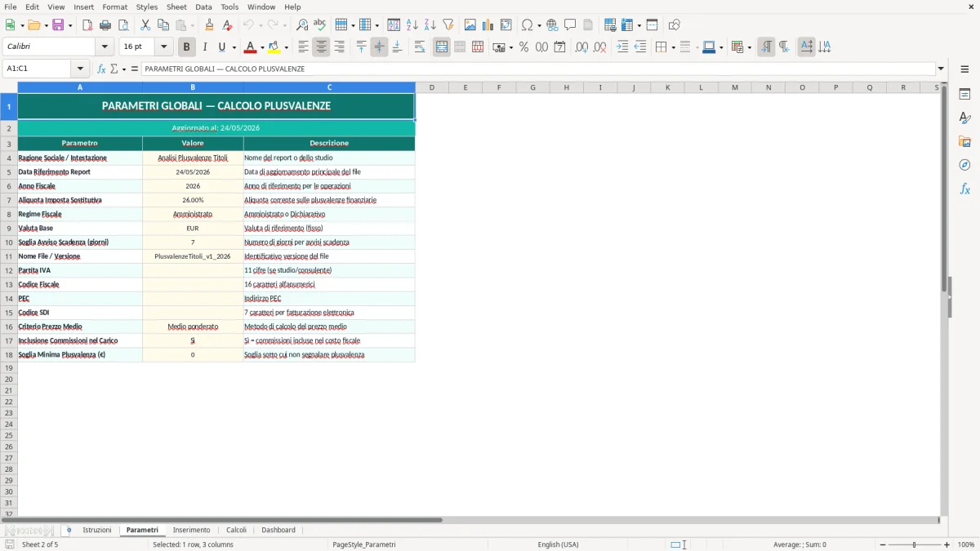Toggle Bold formatting
This screenshot has width=980, height=551.
186,47
